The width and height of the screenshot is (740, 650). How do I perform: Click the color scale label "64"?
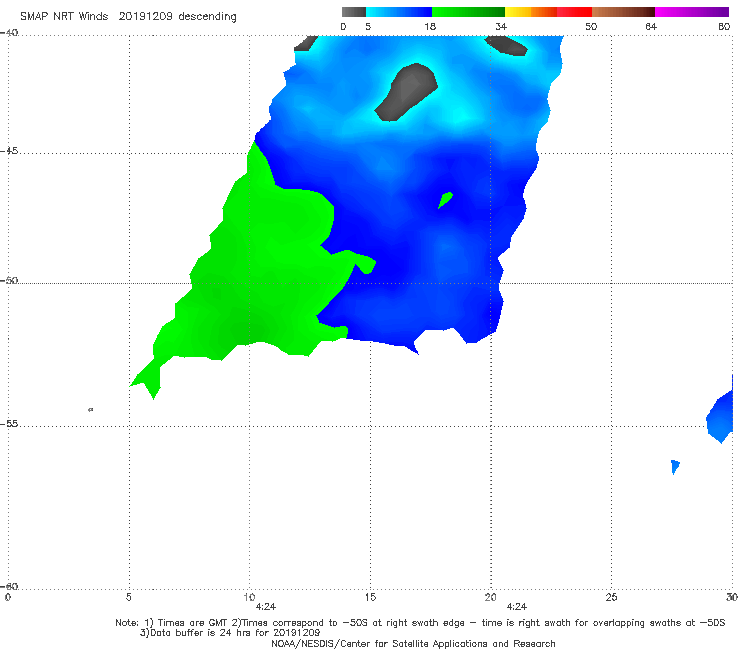[x=651, y=27]
